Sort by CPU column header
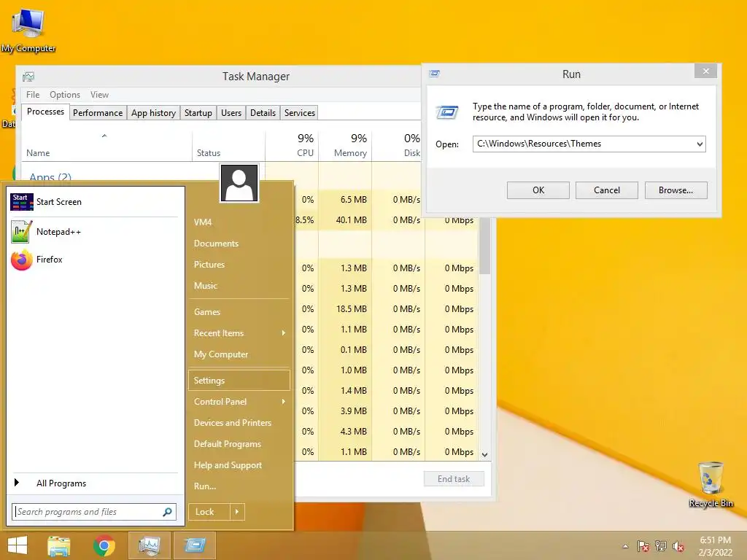 click(x=292, y=145)
